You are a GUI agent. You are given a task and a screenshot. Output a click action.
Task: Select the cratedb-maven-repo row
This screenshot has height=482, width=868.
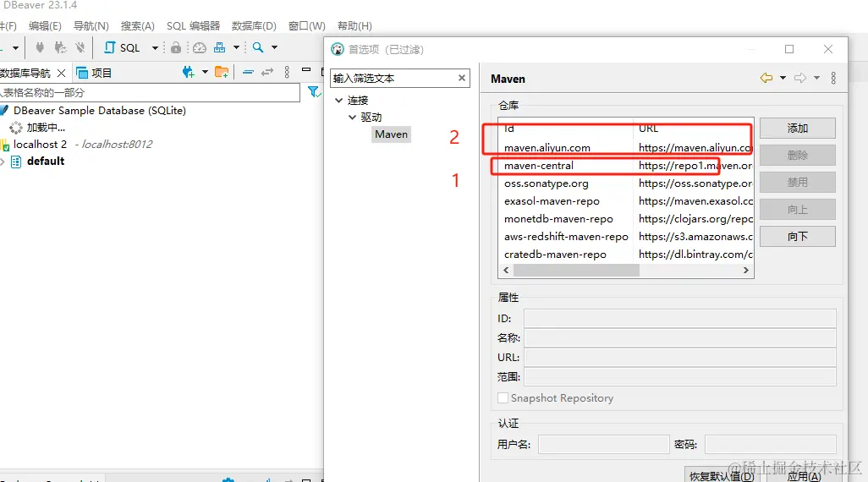625,254
